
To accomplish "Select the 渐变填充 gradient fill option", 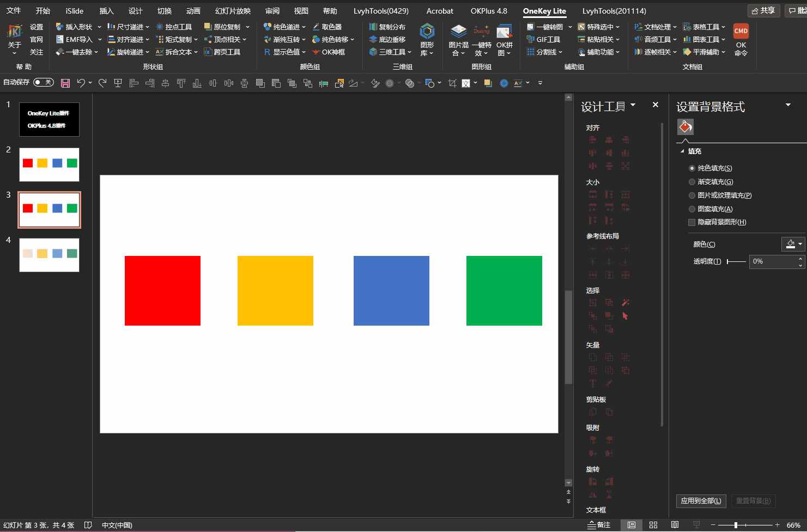I will click(692, 182).
